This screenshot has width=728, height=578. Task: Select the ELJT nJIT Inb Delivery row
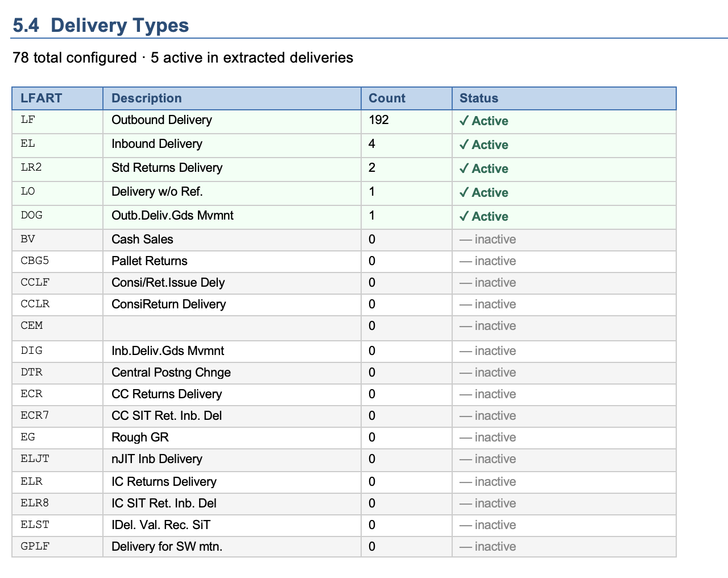[156, 459]
